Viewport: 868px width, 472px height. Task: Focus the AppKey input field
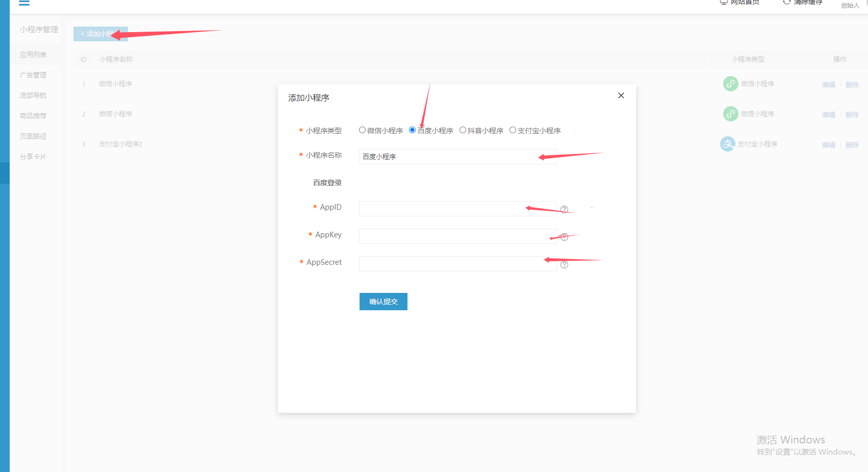(x=457, y=236)
